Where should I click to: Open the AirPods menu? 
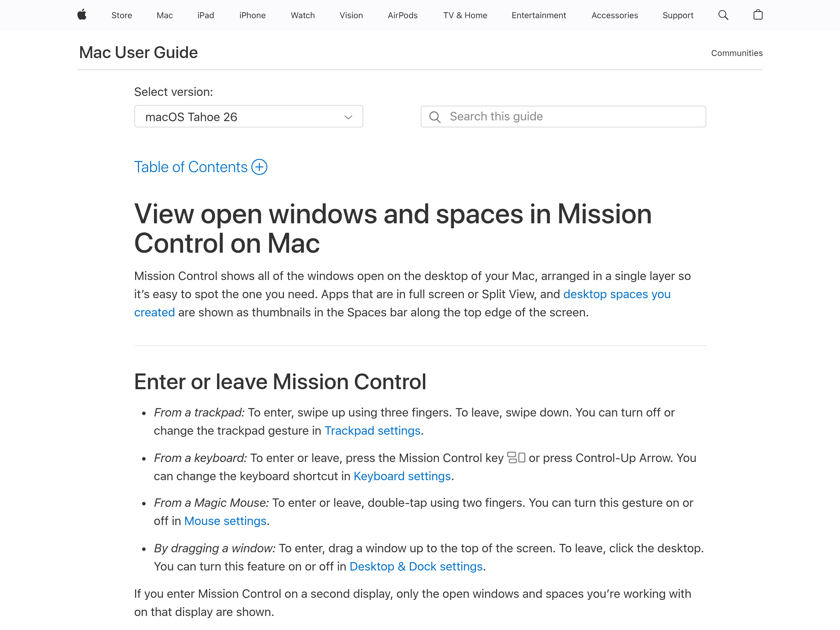coord(402,15)
